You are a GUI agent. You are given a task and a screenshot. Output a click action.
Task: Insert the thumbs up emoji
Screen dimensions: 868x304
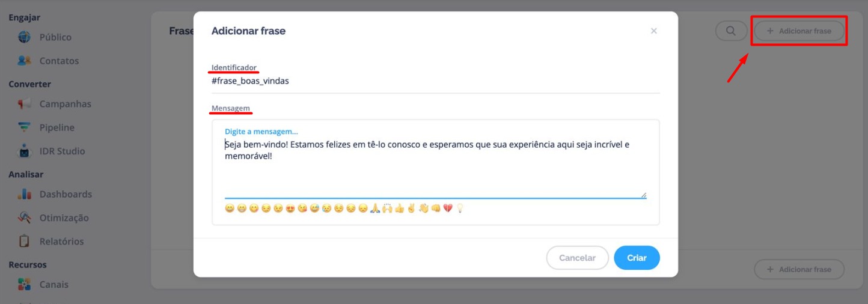click(x=399, y=208)
